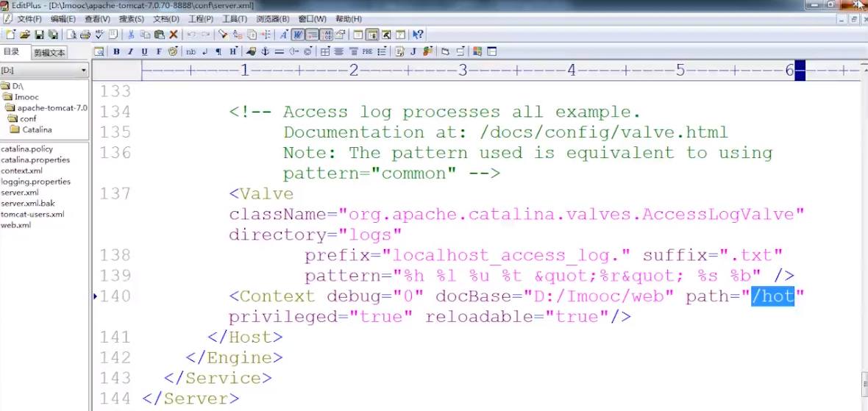868x411 pixels.
Task: Undo the last edit
Action: click(191, 35)
